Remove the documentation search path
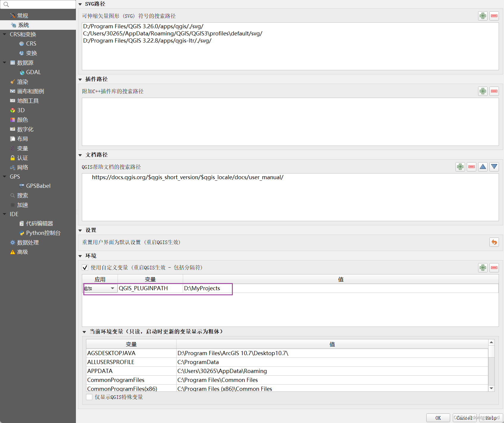This screenshot has width=504, height=423. click(x=472, y=167)
